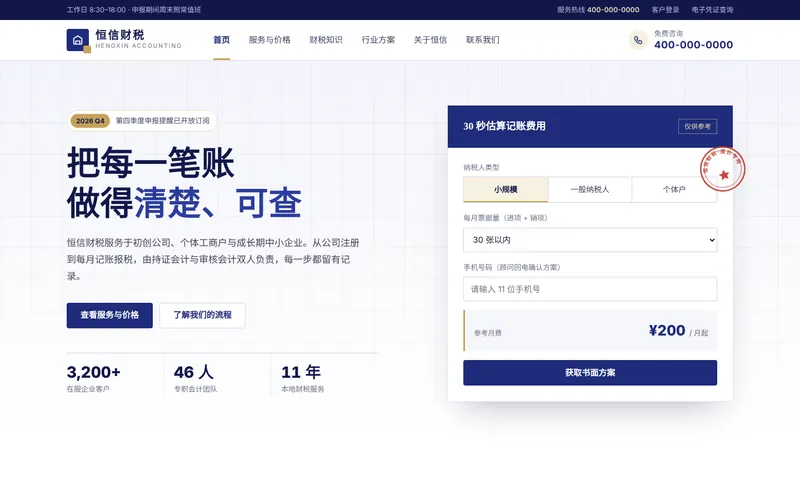
Task: Go to 财税知识 in the navigation
Action: (x=326, y=40)
